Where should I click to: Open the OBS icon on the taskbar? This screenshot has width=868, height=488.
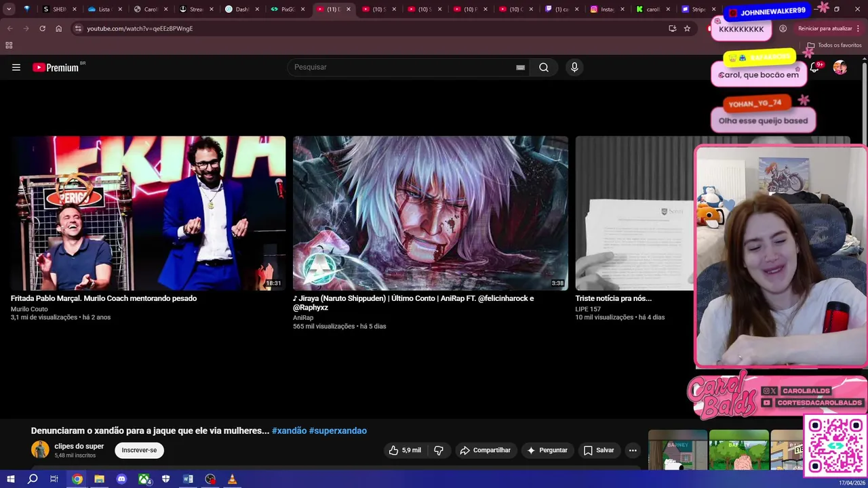pos(210,479)
